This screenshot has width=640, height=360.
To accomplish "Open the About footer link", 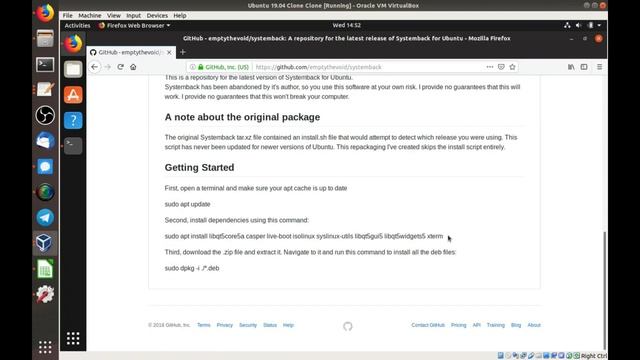I will (534, 325).
